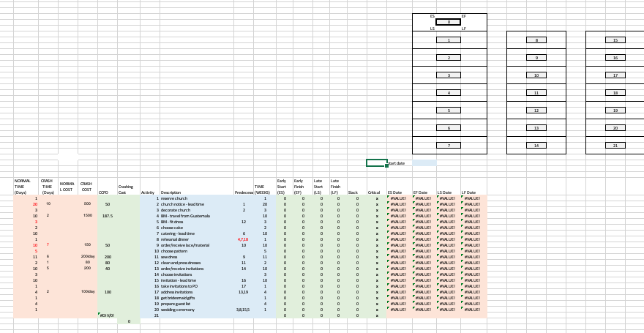Select diagram node box labeled 0

coord(449,22)
